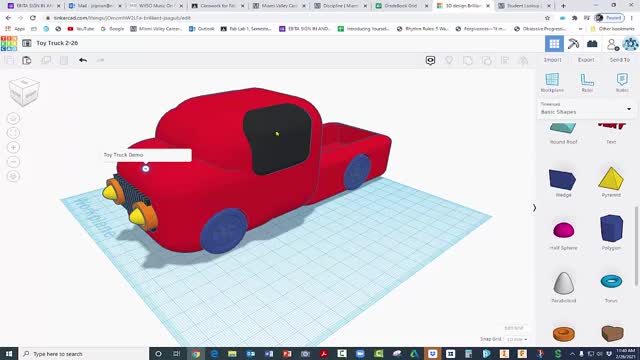This screenshot has height=360, width=640.
Task: Switch to Blocks view pickaxe icon
Action: (x=573, y=44)
